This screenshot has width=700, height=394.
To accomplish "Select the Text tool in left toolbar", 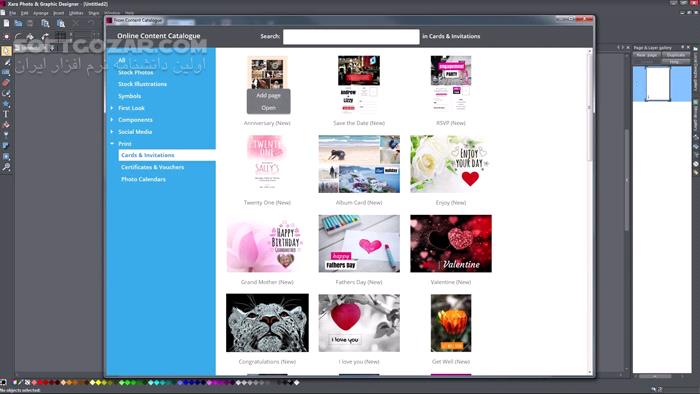I will point(6,114).
